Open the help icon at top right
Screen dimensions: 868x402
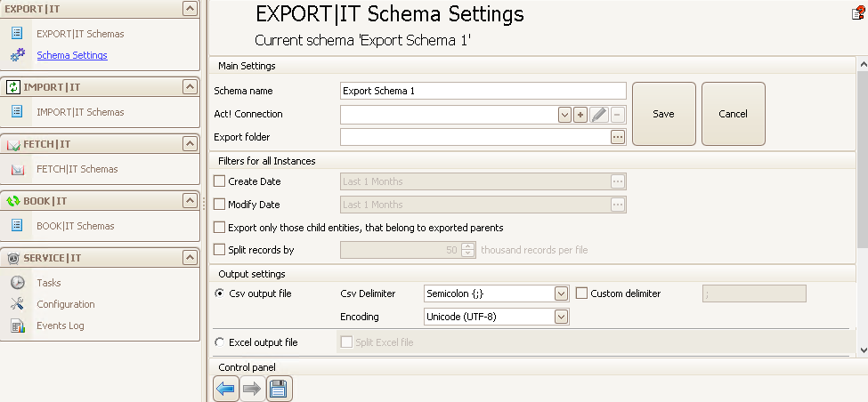pyautogui.click(x=858, y=13)
